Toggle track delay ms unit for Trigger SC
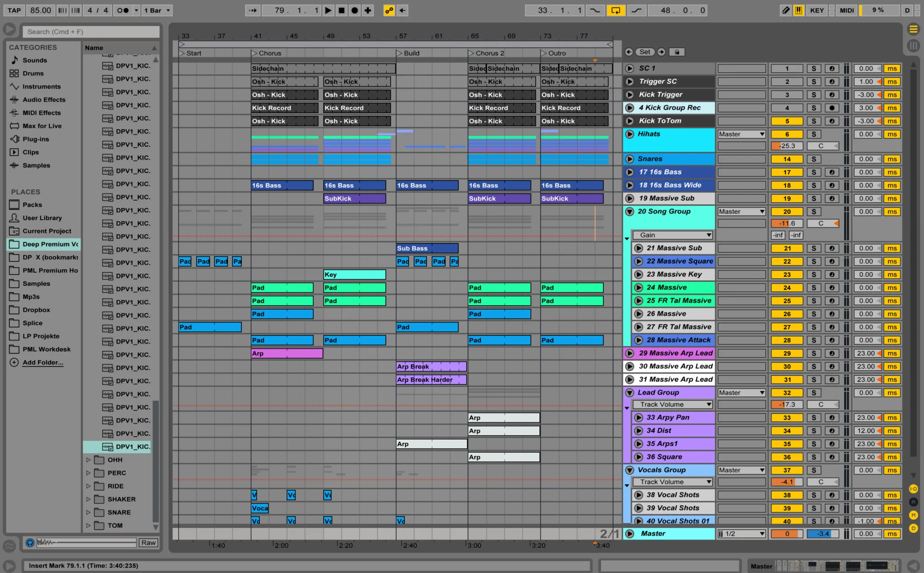Image resolution: width=924 pixels, height=573 pixels. [x=892, y=82]
